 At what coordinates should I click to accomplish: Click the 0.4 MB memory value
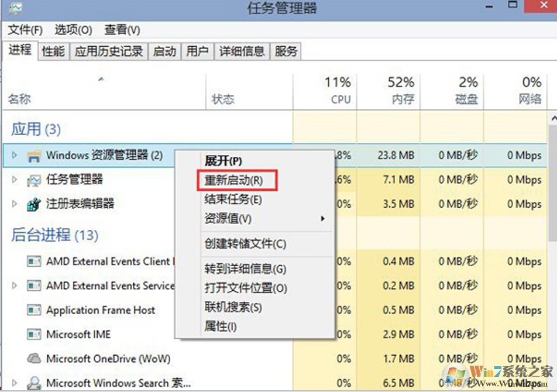398,262
